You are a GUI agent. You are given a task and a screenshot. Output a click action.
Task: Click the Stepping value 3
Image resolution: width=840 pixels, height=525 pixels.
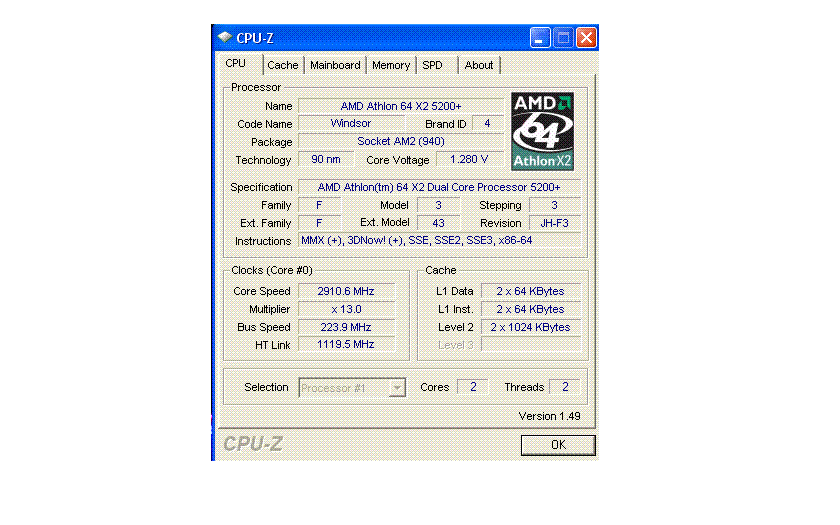(x=554, y=205)
